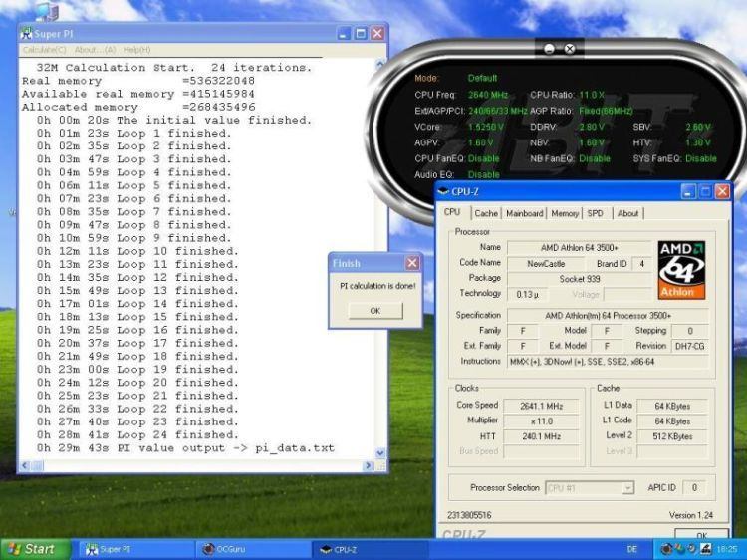Viewport: 747px width, 560px height.
Task: Click the HTT value 240.1 MHz
Action: (x=541, y=436)
